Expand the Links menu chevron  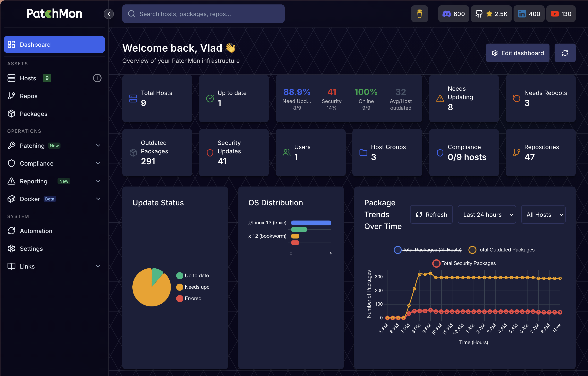pyautogui.click(x=98, y=266)
